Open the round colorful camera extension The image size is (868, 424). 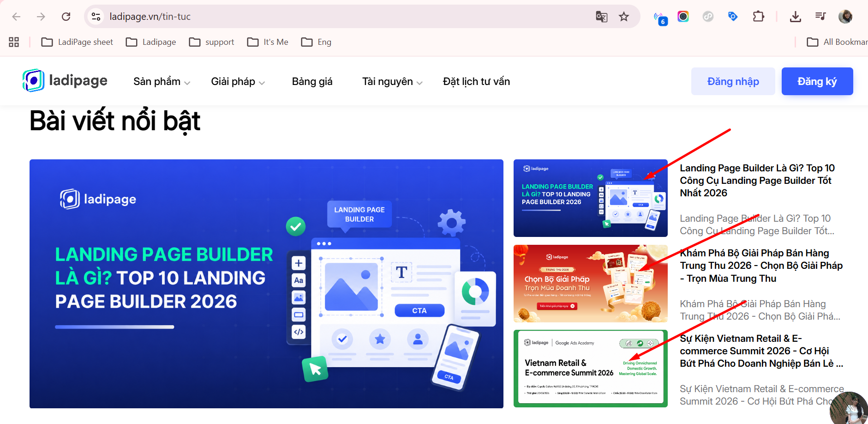tap(683, 17)
